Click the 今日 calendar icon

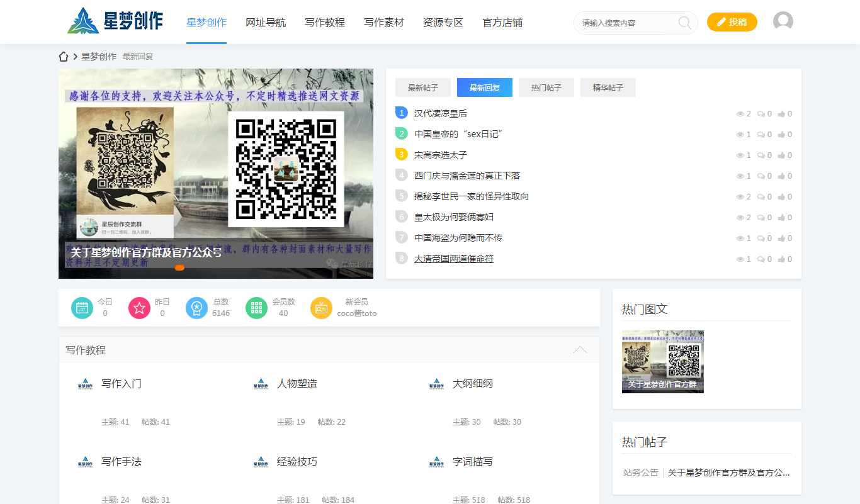coord(82,308)
